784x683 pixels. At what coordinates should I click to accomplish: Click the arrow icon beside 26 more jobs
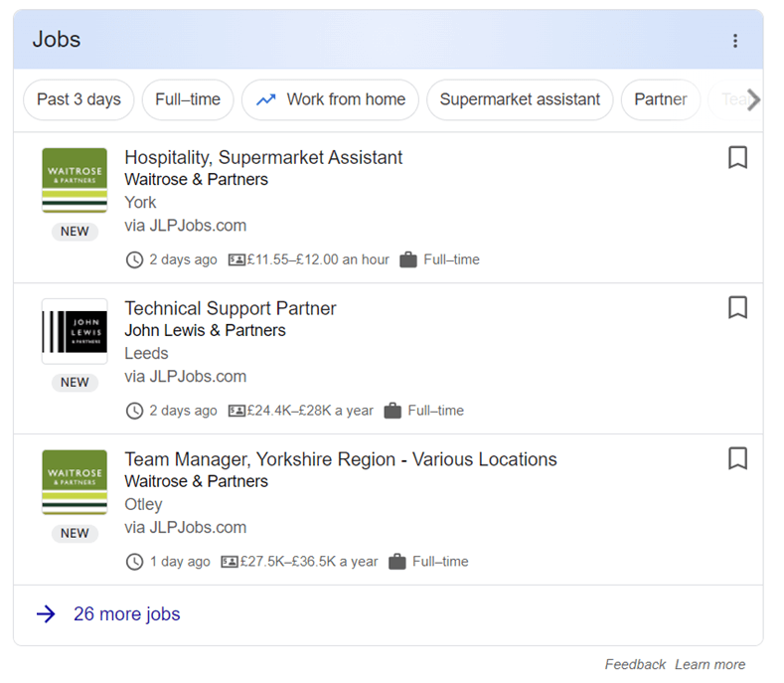click(46, 614)
